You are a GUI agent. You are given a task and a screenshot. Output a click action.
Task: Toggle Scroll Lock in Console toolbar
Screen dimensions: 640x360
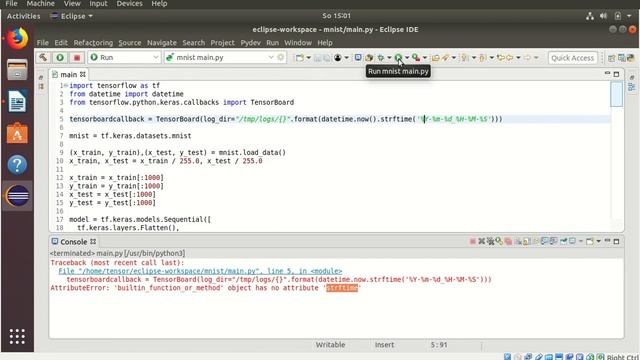coord(527,242)
